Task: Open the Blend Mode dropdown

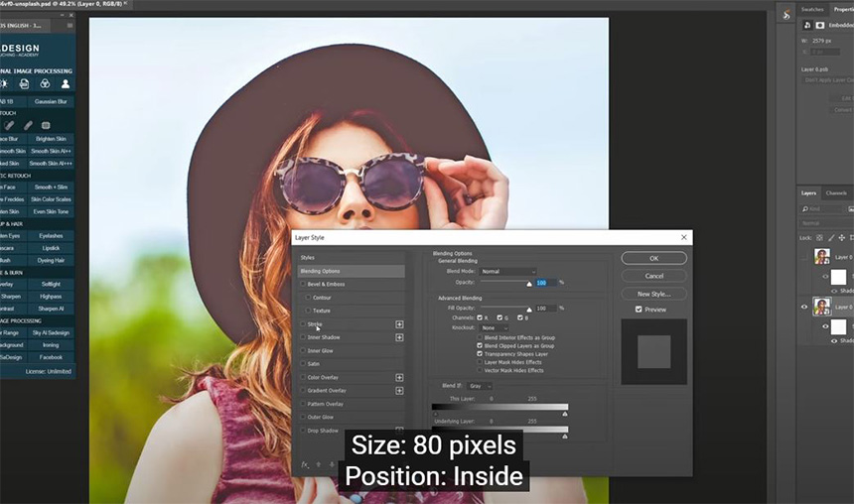Action: click(x=507, y=271)
